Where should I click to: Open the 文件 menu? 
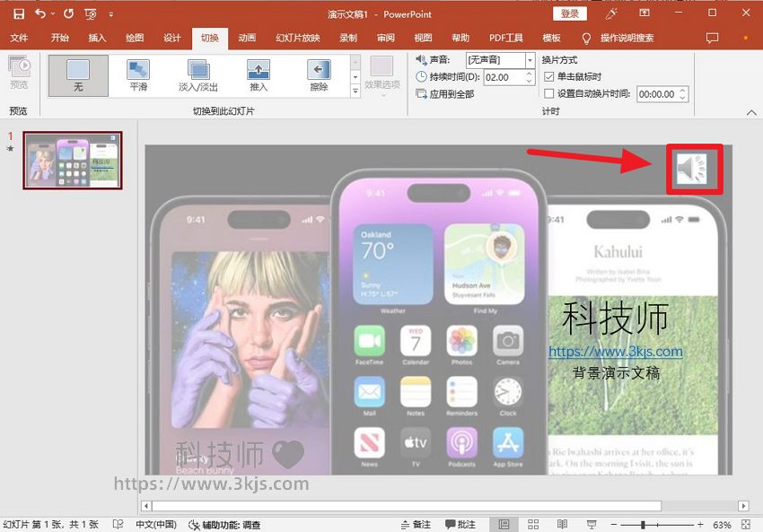[19, 38]
